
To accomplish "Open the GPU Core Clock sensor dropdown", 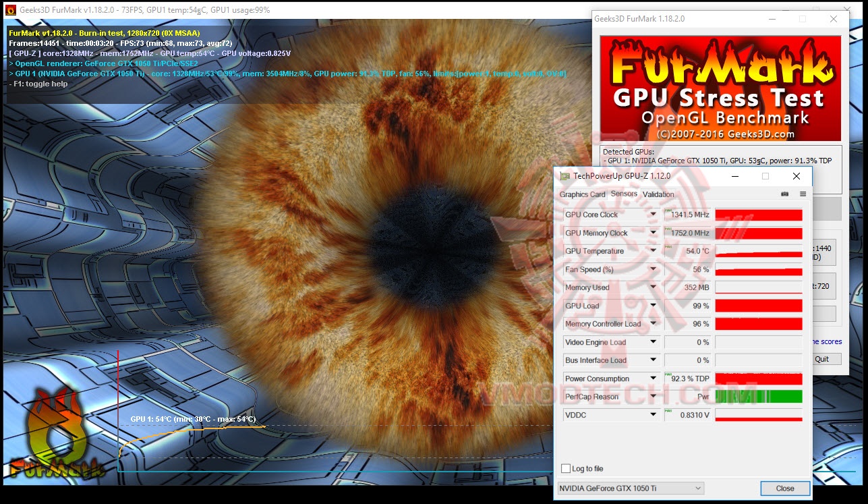I will [653, 215].
